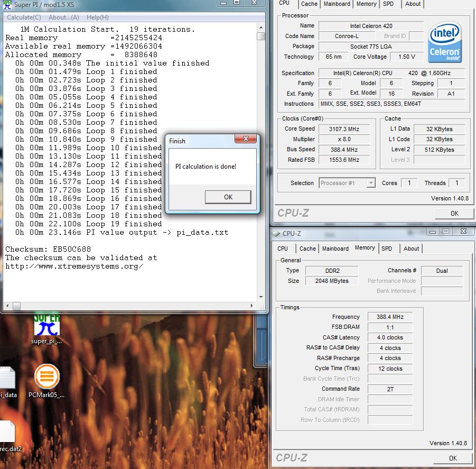
Task: Switch to SPD tab in upper CPU-Z window
Action: 388,4
